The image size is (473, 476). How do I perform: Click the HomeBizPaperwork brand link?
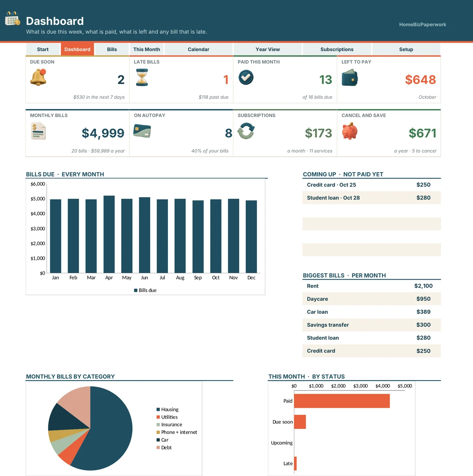pos(423,25)
